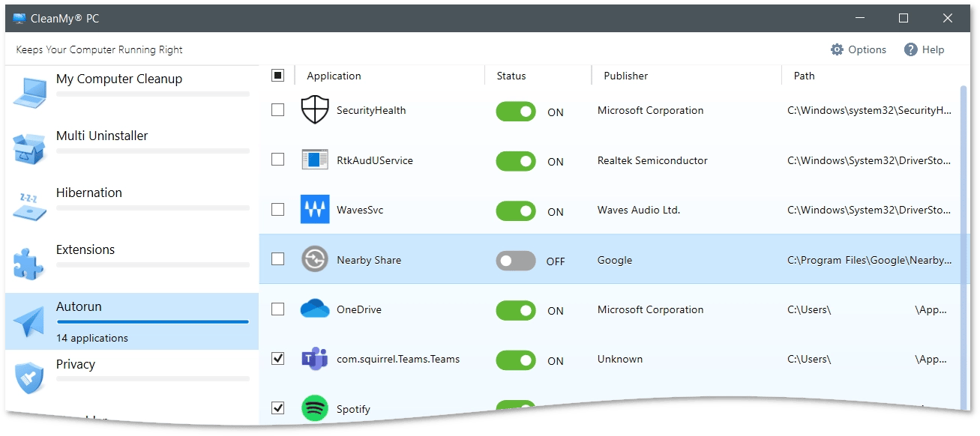The width and height of the screenshot is (980, 436).
Task: Uncheck the Spotify checkbox
Action: [278, 408]
